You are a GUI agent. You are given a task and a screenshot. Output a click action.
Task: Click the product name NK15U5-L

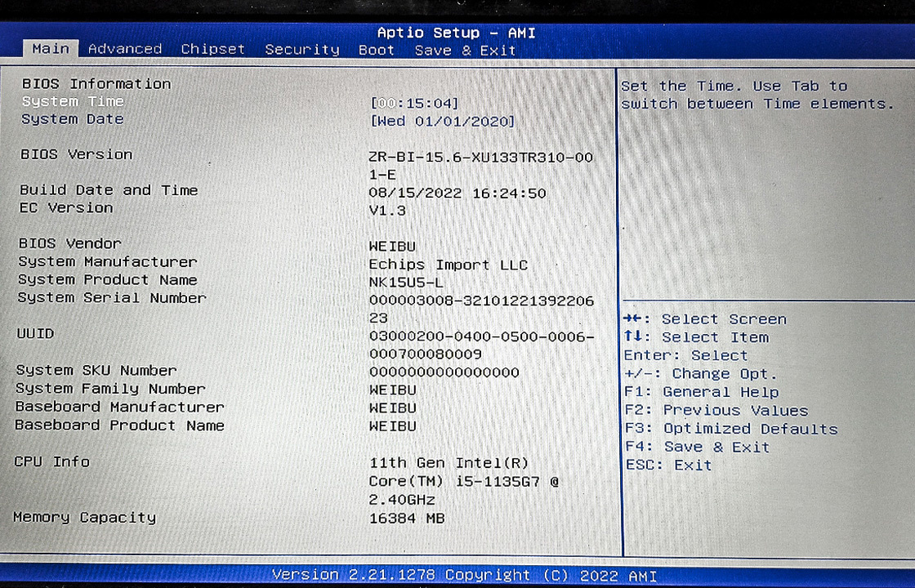coord(406,283)
